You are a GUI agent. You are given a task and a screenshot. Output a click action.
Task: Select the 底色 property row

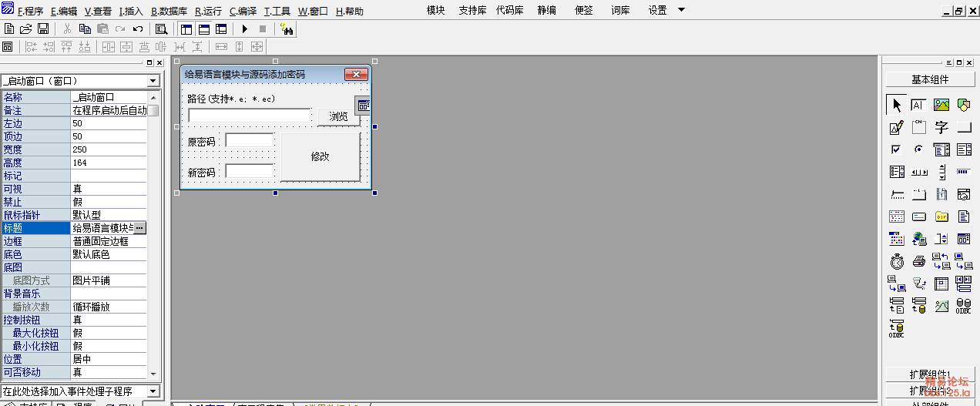(74, 254)
